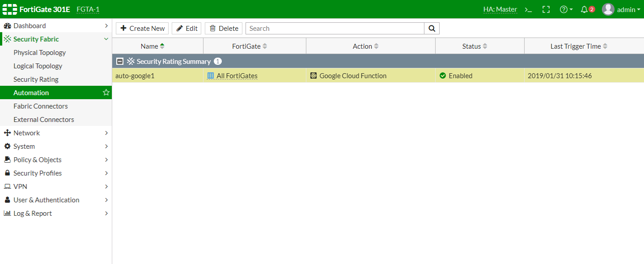Viewport: 644px width, 264px height.
Task: Click the Security Rating Summary count badge
Action: pyautogui.click(x=217, y=62)
